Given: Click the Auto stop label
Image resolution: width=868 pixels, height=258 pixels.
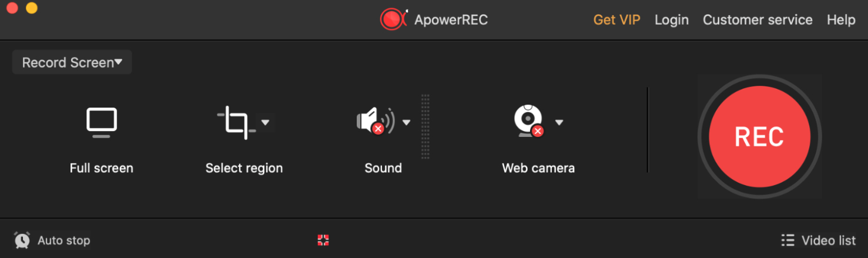Looking at the screenshot, I should point(63,240).
